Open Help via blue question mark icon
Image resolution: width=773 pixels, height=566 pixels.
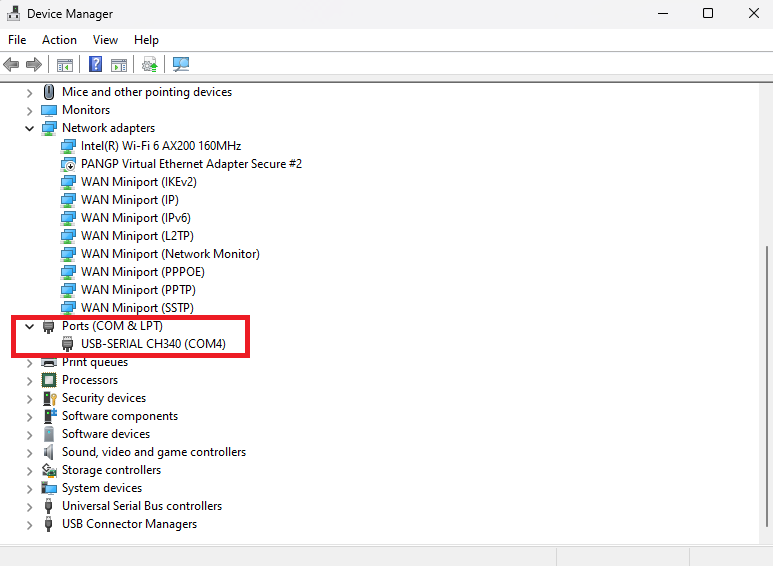tap(96, 65)
